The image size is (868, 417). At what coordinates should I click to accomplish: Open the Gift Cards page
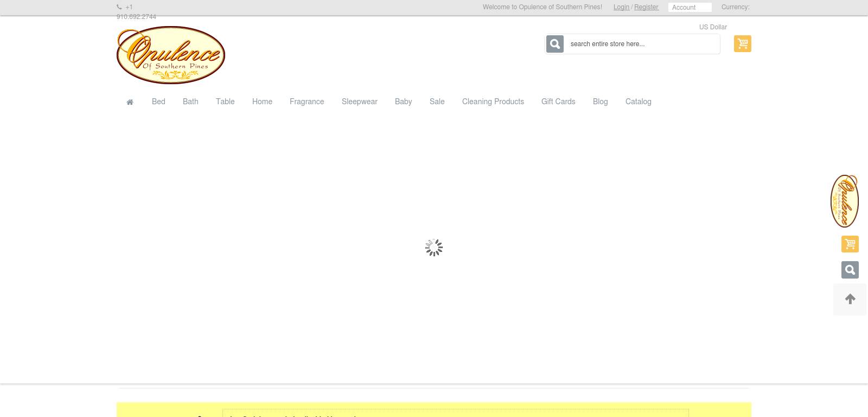pos(558,102)
